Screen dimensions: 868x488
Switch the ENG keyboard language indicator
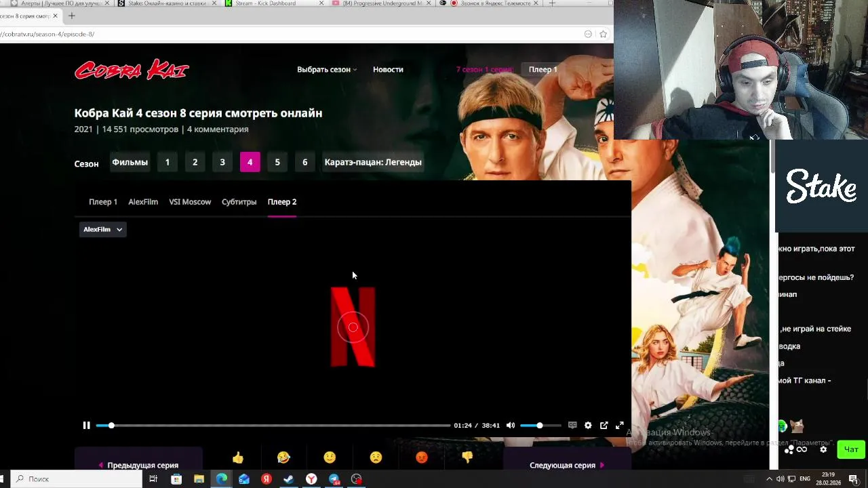(805, 479)
